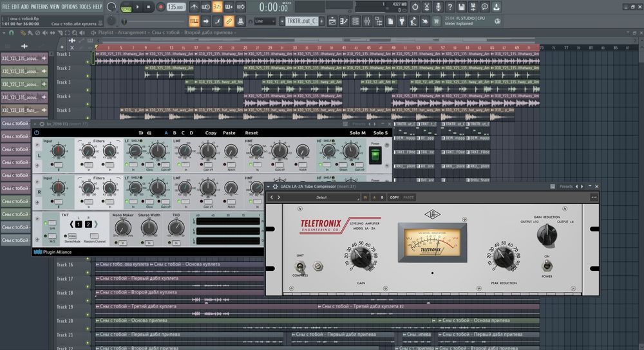Click the LA-2A Gain knob
Image resolution: width=644 pixels, height=350 pixels.
click(x=361, y=258)
